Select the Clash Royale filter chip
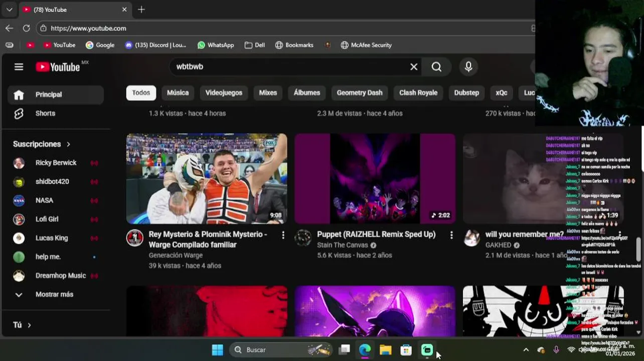Viewport: 644px width, 361px height. 418,93
